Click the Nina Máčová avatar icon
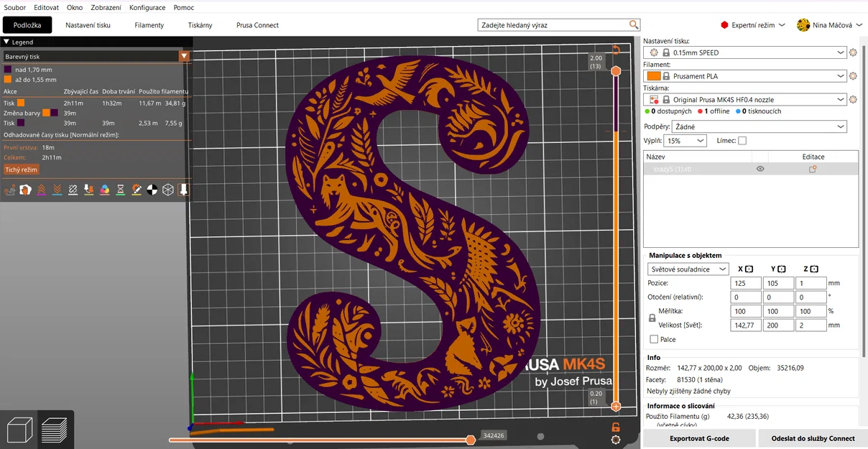The image size is (868, 449). (x=803, y=25)
